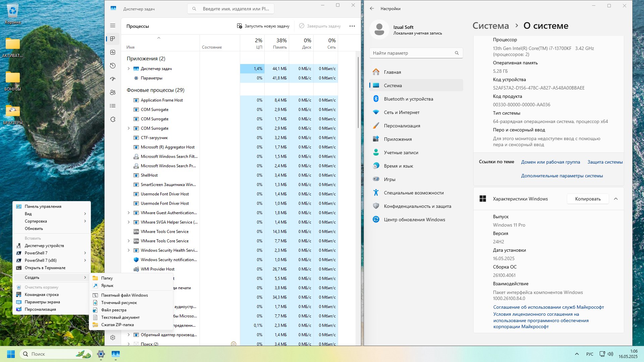Click Windows Start button on taskbar

click(11, 354)
